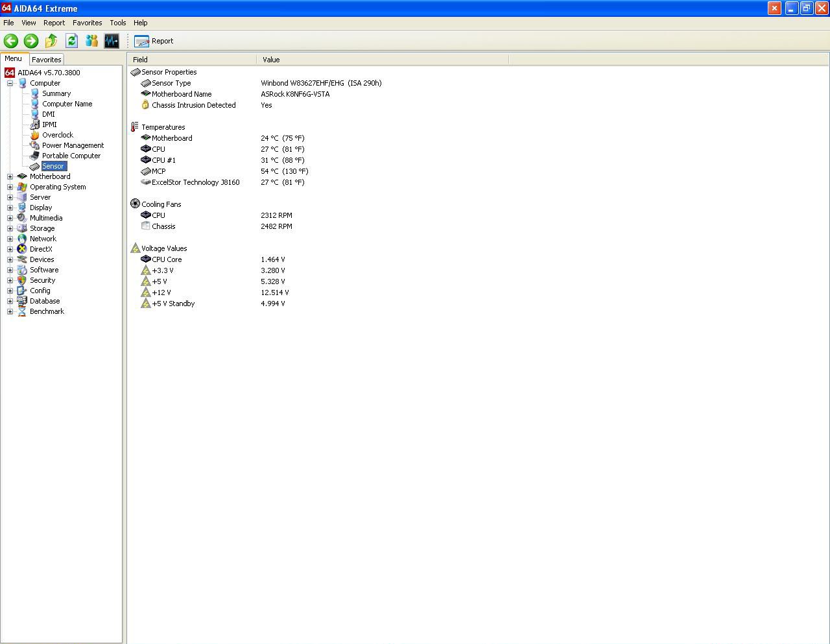Select IPMI in the tree
The height and width of the screenshot is (644, 830).
click(x=49, y=125)
